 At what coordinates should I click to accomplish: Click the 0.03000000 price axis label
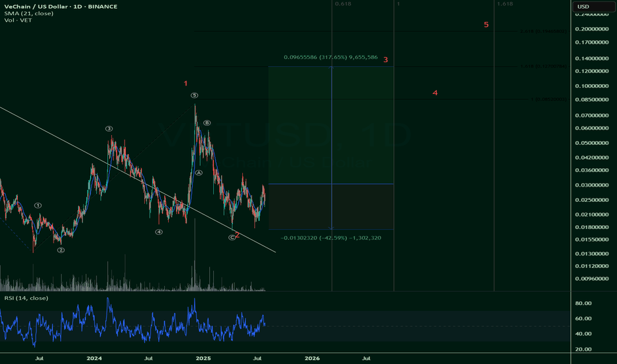pyautogui.click(x=592, y=185)
